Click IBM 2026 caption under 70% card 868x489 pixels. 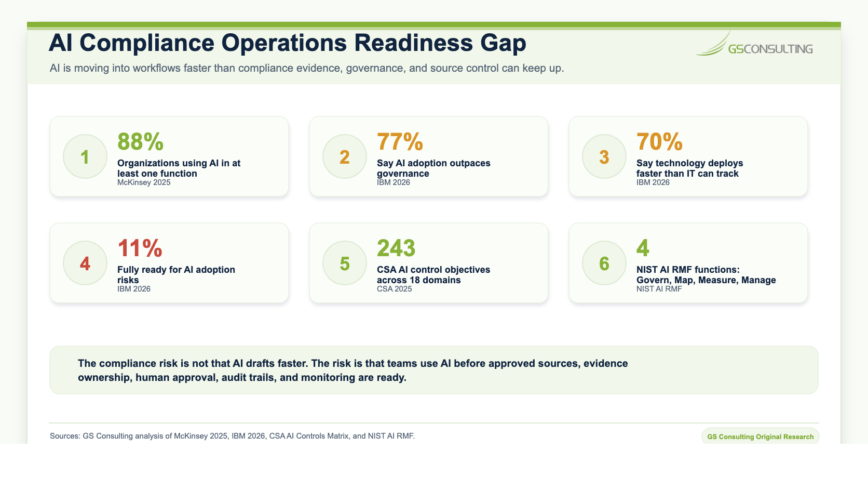tap(653, 182)
